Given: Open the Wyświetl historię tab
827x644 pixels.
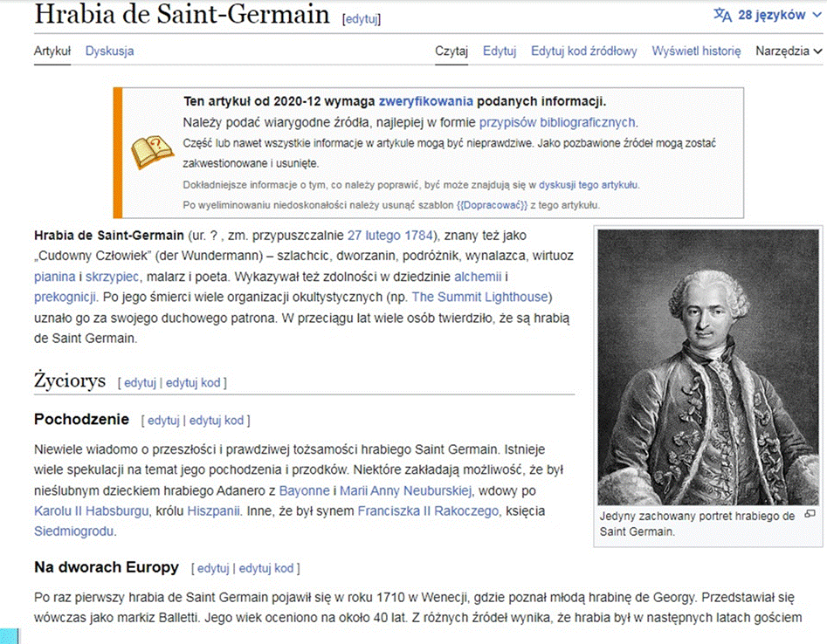Looking at the screenshot, I should point(696,51).
